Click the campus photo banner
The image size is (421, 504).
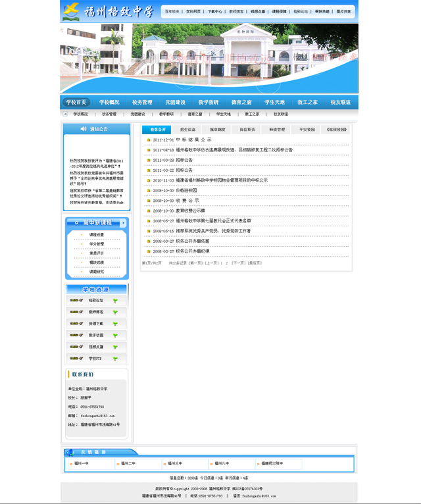click(209, 58)
